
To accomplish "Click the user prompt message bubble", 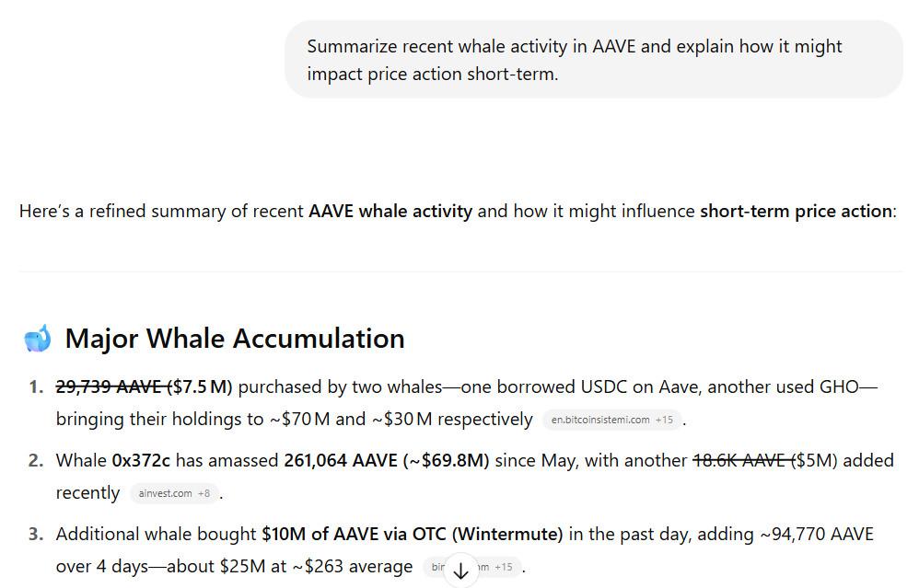I will 593,60.
